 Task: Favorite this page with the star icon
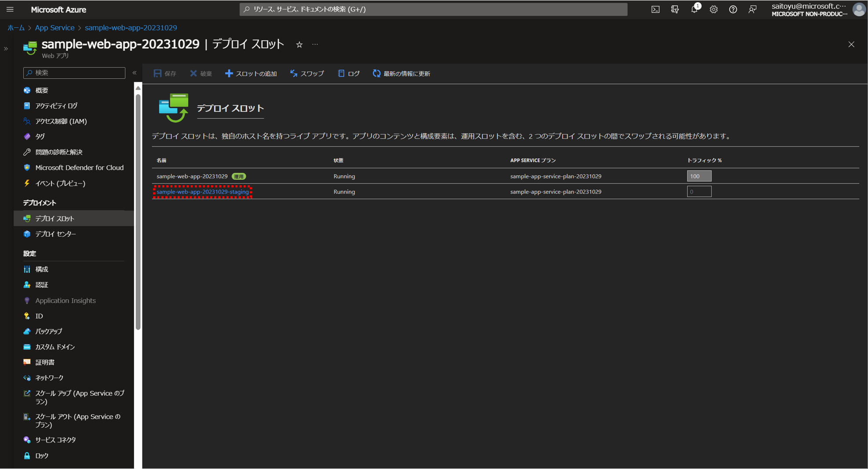click(299, 44)
